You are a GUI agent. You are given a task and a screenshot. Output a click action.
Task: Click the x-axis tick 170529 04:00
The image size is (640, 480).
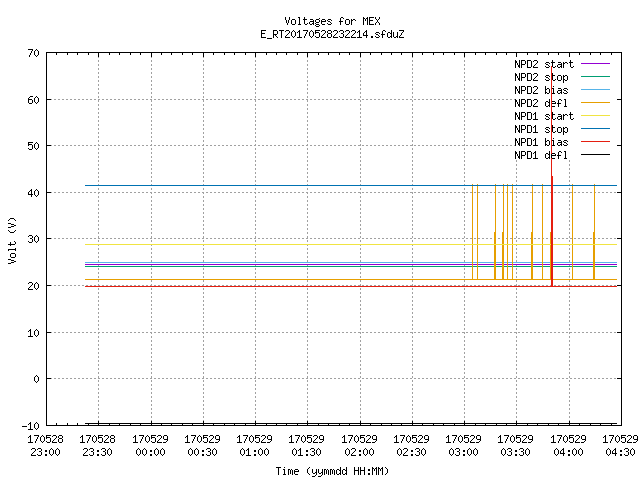(x=568, y=446)
